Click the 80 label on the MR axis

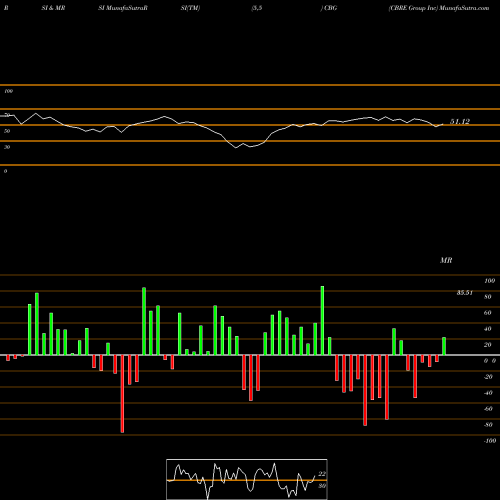pyautogui.click(x=488, y=297)
